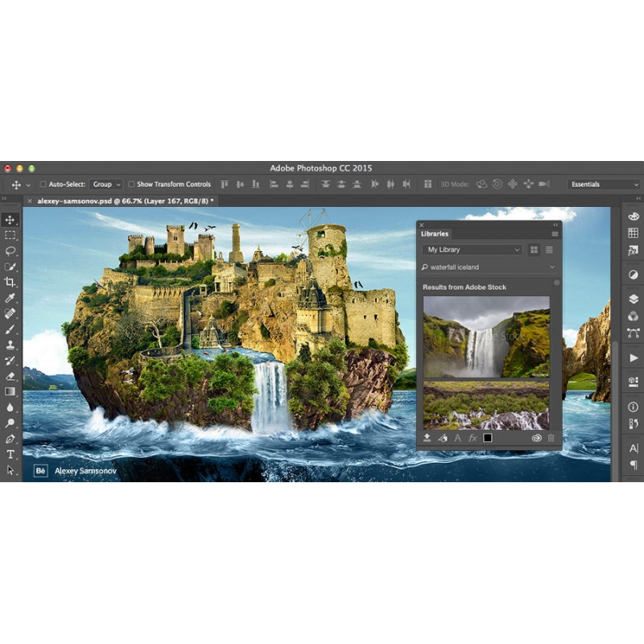
Task: Expand the Adobe Stock search options chevron
Action: click(x=552, y=267)
